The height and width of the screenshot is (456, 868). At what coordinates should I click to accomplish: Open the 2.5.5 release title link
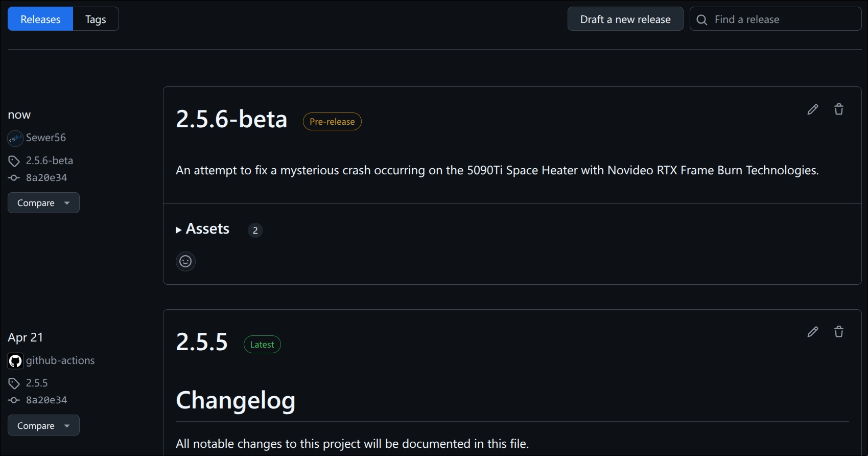(202, 342)
